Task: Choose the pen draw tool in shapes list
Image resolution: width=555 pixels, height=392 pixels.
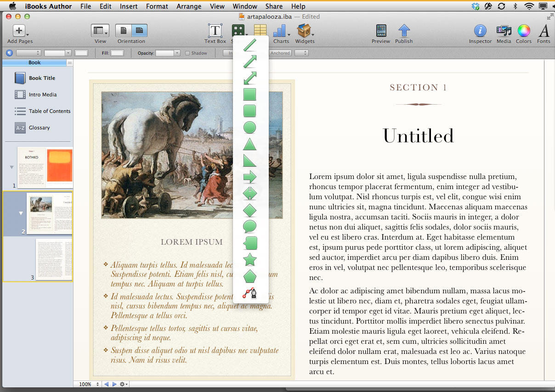Action: pyautogui.click(x=249, y=293)
